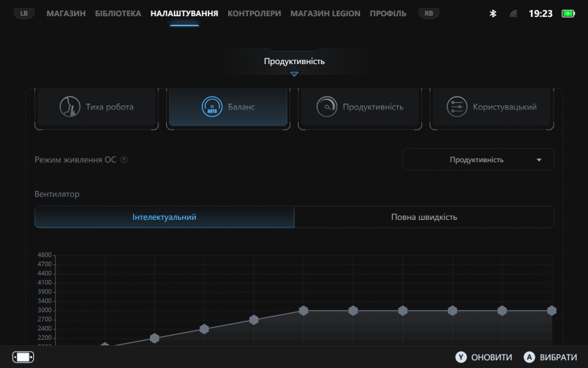This screenshot has height=368, width=588.
Task: Switch fan to Повна швидкість
Action: click(424, 217)
